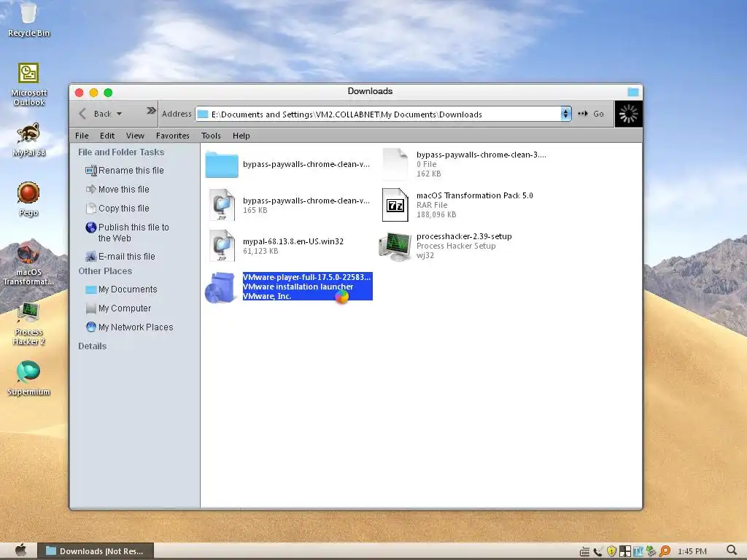Open the Back history dropdown arrow

point(119,114)
